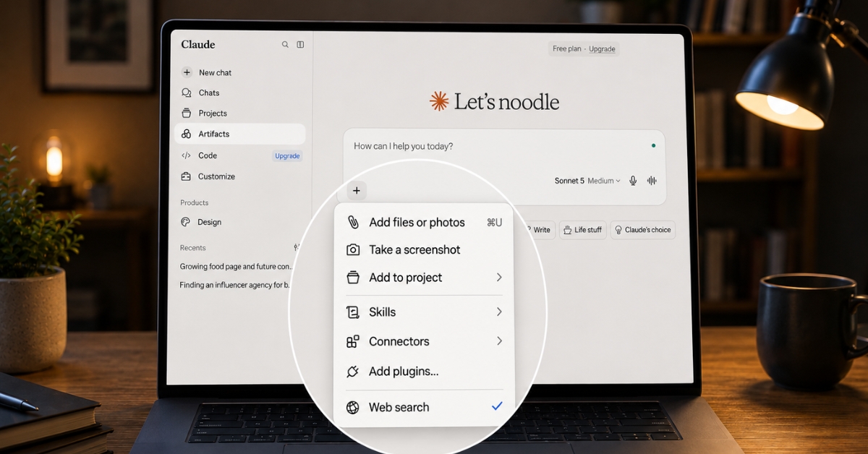Choose Add plugins... from the menu
Image resolution: width=868 pixels, height=454 pixels.
(x=424, y=372)
